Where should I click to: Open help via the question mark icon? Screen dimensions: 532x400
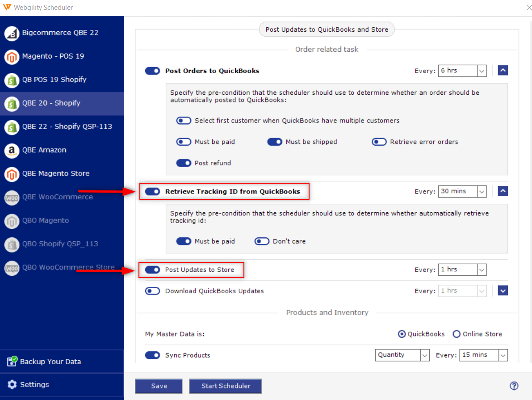[x=514, y=386]
